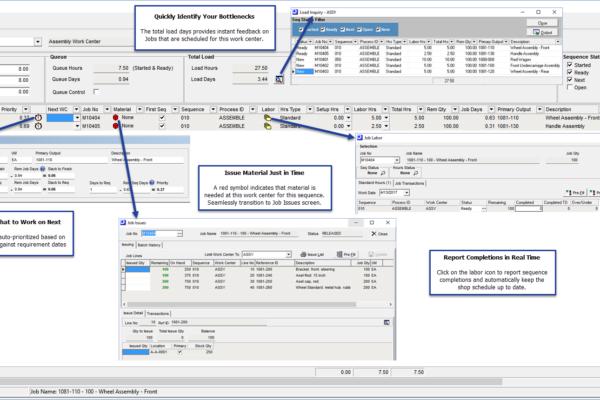This screenshot has height=400, width=600.
Task: Click Rem Seq Days help icon
Action: pos(152,183)
